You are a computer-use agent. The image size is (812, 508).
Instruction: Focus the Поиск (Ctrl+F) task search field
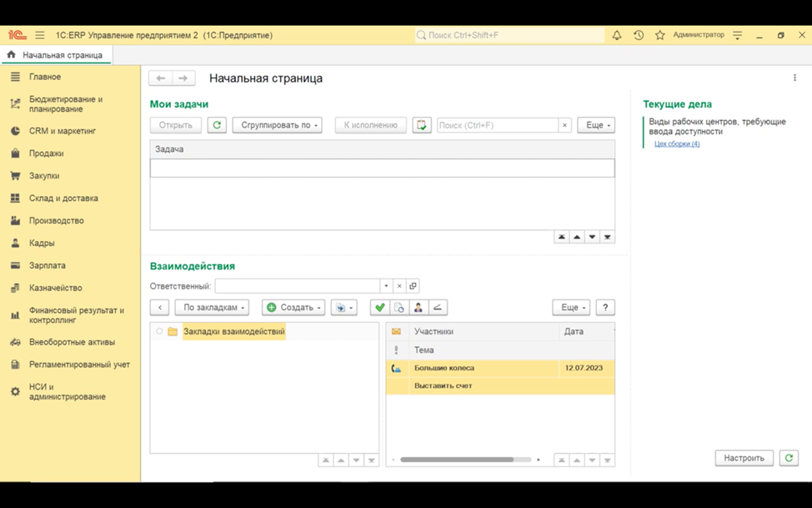(x=498, y=125)
